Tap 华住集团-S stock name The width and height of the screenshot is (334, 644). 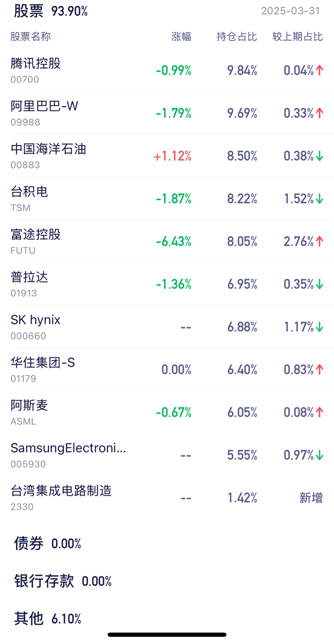pyautogui.click(x=43, y=363)
